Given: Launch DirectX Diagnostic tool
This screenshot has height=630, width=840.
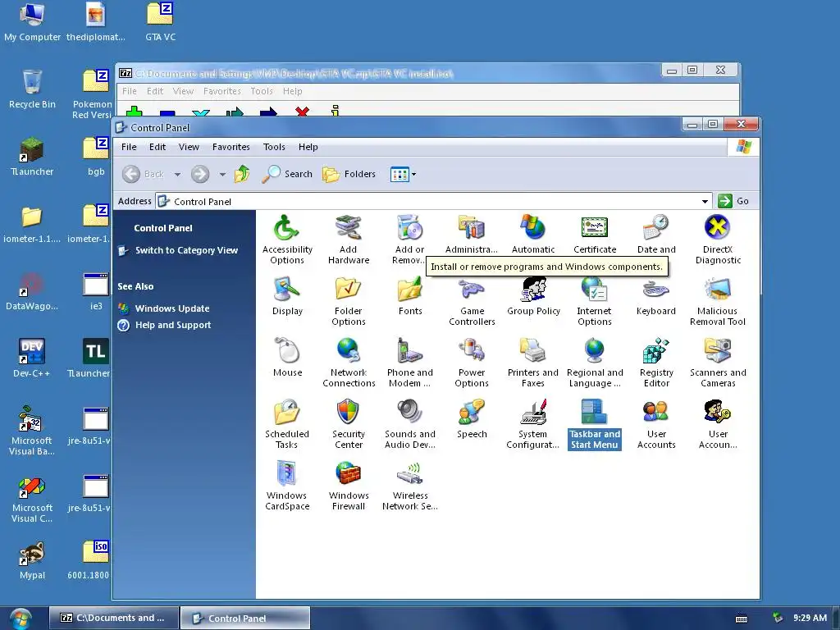Looking at the screenshot, I should click(718, 240).
